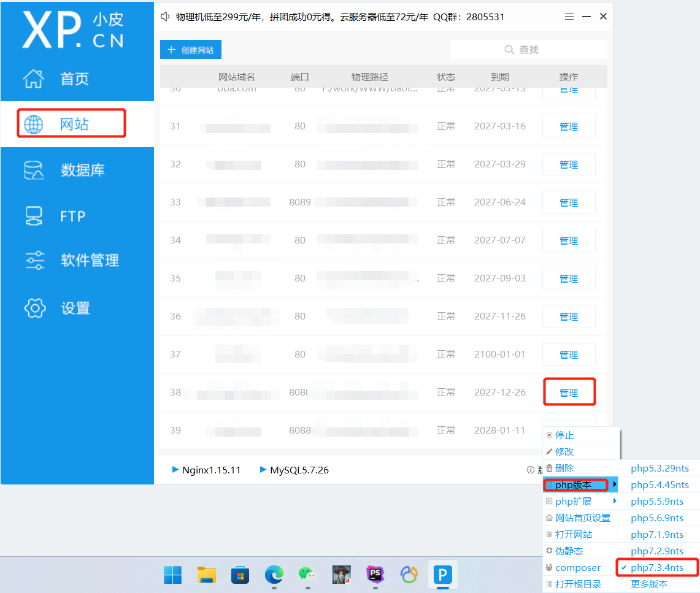Click the hamburger menu icon in title bar
This screenshot has height=593, width=700.
point(569,17)
